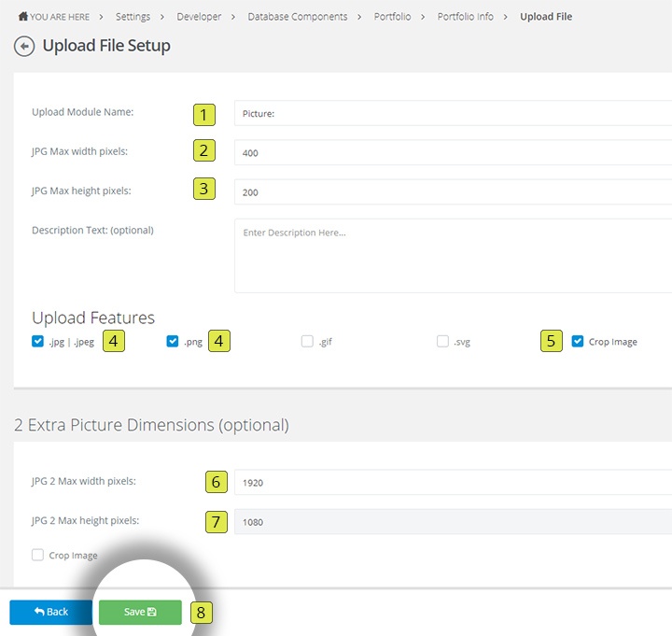Click JPG 2 Max width pixels field
Image resolution: width=672 pixels, height=636 pixels.
coord(453,483)
